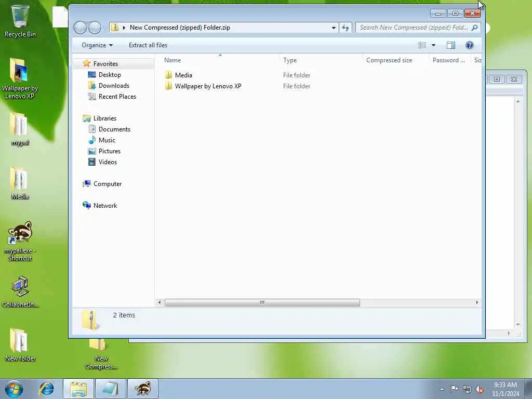Click the Back navigation button
Screen dimensions: 532x399
coord(80,28)
